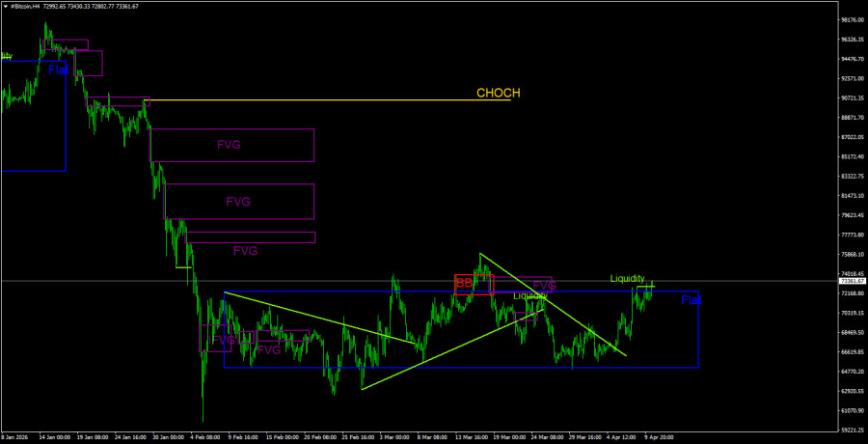Image resolution: width=868 pixels, height=444 pixels.
Task: Select the blue Flat label at right side
Action: tap(691, 301)
